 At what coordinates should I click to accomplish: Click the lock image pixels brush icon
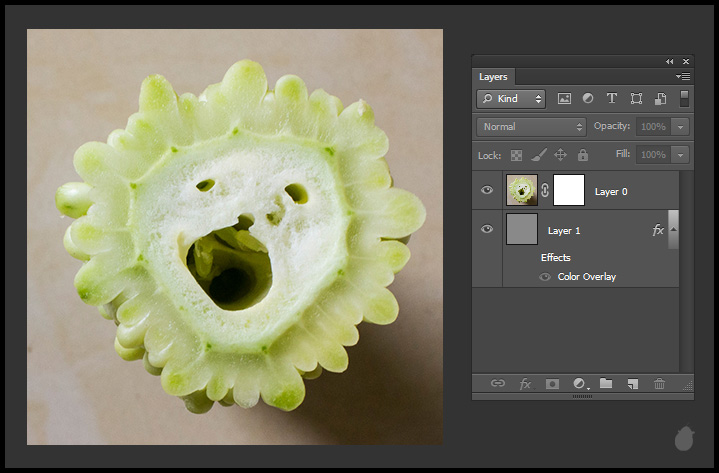coord(538,155)
